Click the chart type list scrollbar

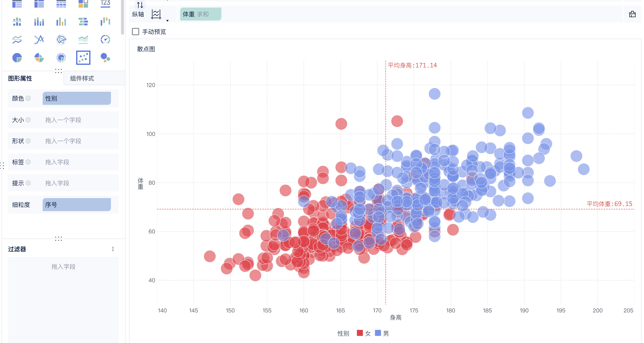tap(122, 18)
